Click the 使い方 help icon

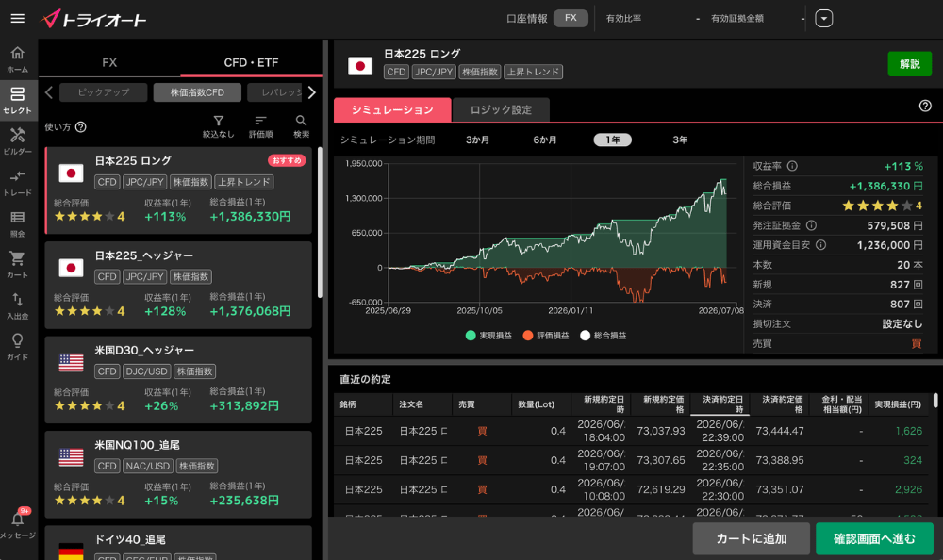(80, 127)
